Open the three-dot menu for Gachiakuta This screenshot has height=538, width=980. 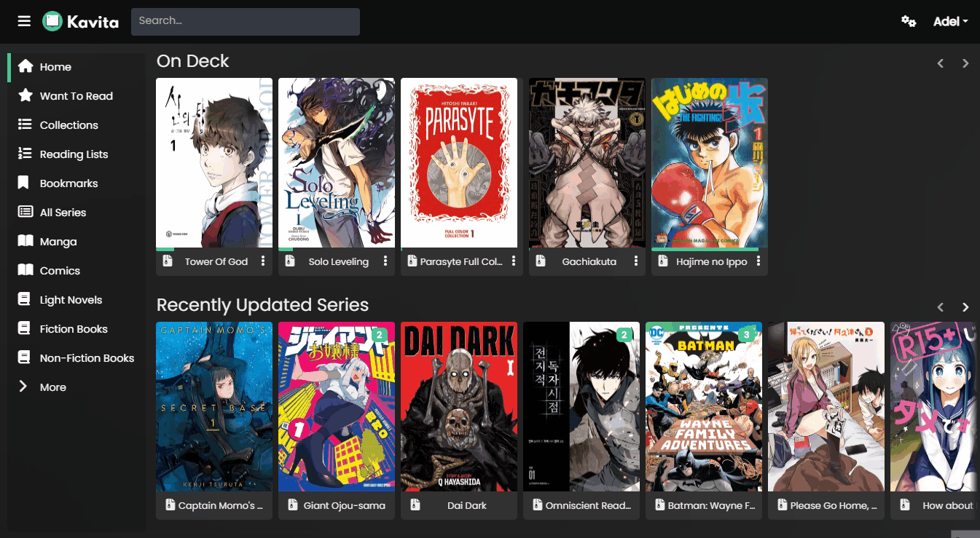pos(636,261)
